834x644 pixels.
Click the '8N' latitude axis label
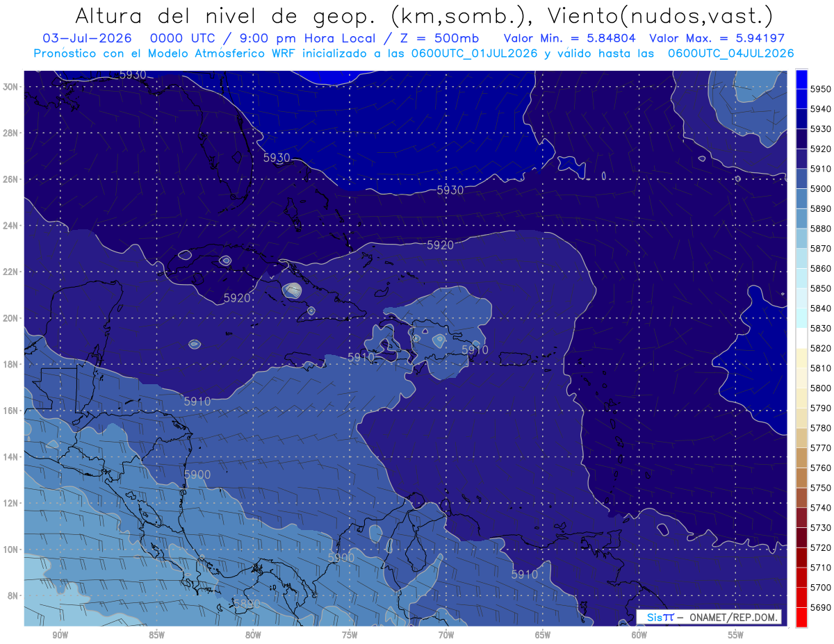click(x=13, y=595)
